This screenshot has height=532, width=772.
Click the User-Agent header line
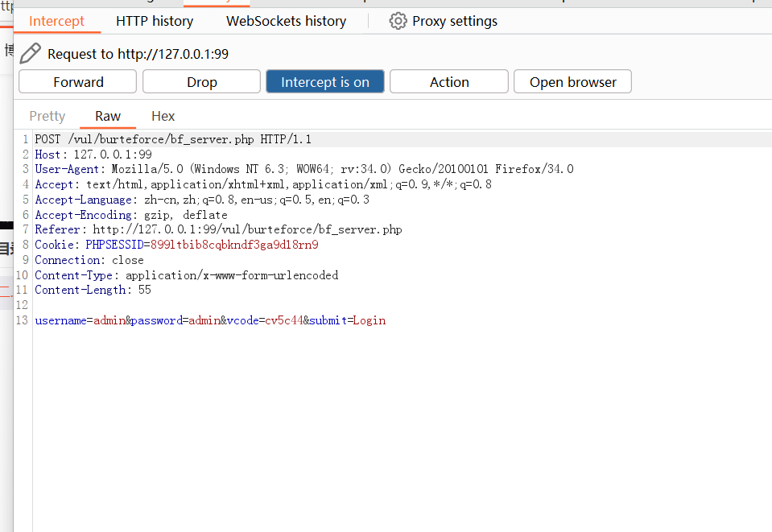(x=303, y=169)
